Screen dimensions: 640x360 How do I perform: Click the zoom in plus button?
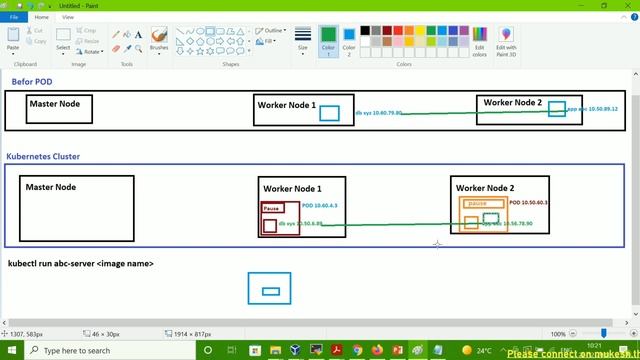tap(633, 334)
